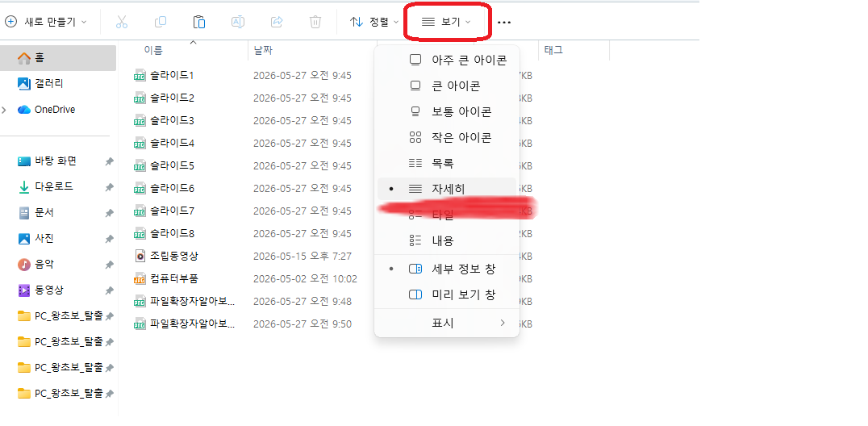Open the 새로 만들기 dropdown
Viewport: 868px width, 426px height.
click(x=46, y=22)
